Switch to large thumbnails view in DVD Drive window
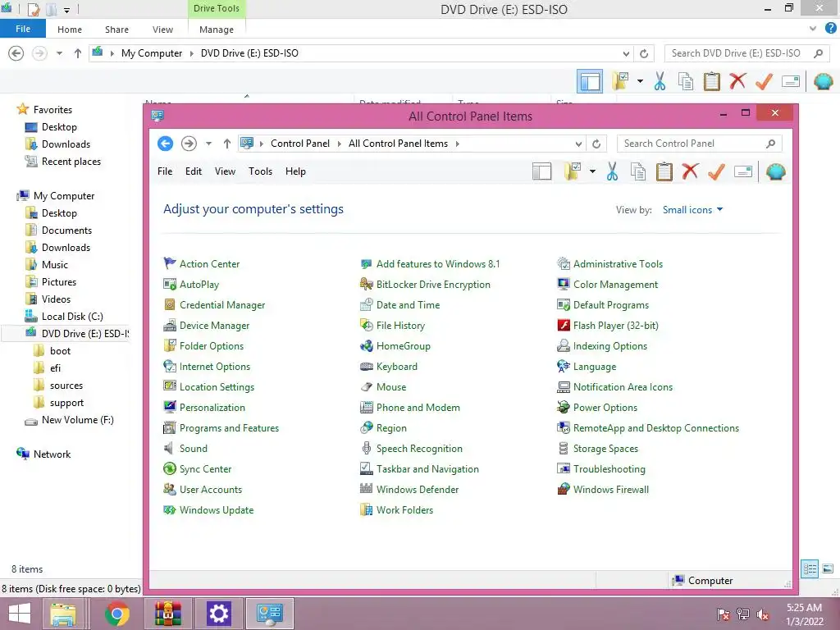Image resolution: width=840 pixels, height=630 pixels. coord(828,569)
